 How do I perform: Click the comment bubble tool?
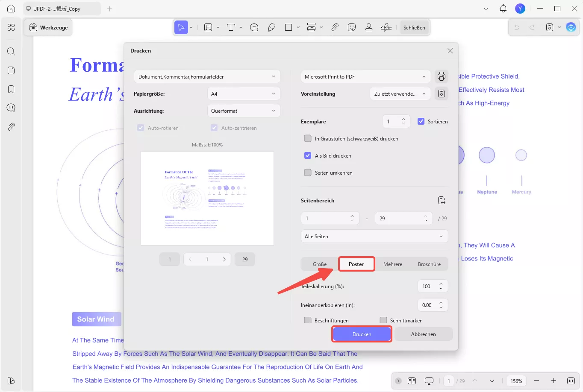tap(254, 27)
